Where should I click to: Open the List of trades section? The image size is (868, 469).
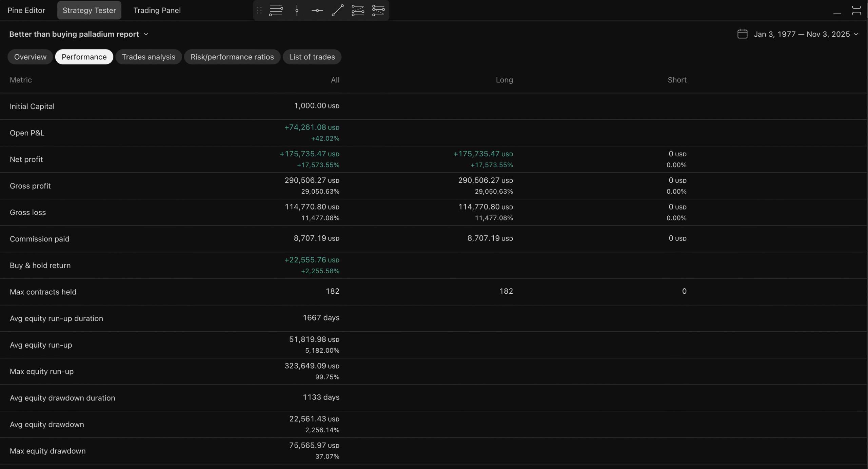pos(312,57)
